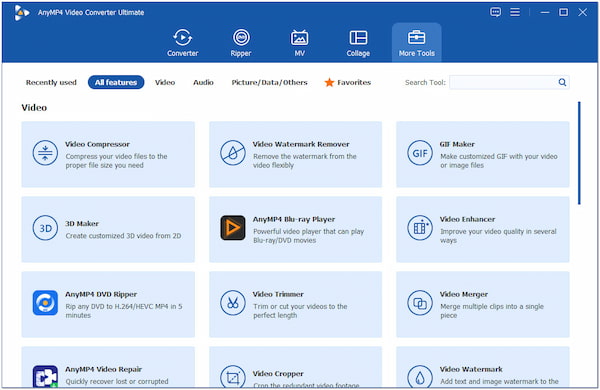Click "Rip any DVD to H.264/HEVC" description

point(124,311)
